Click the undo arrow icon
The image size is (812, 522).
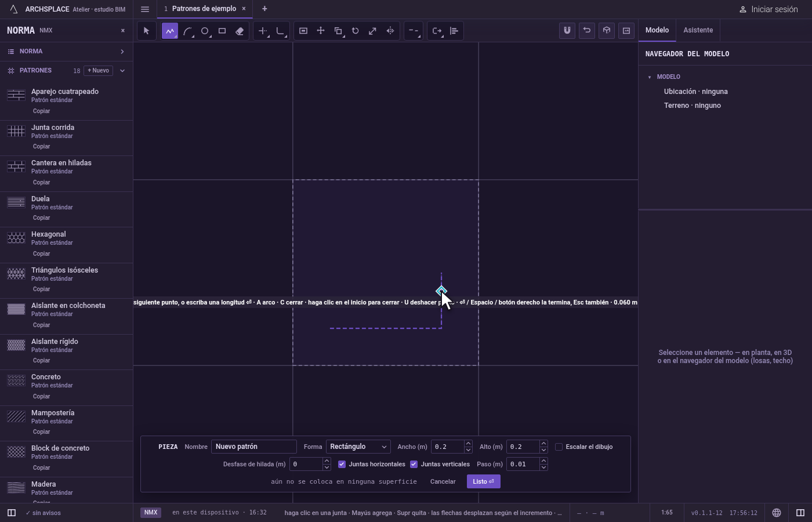pos(587,31)
